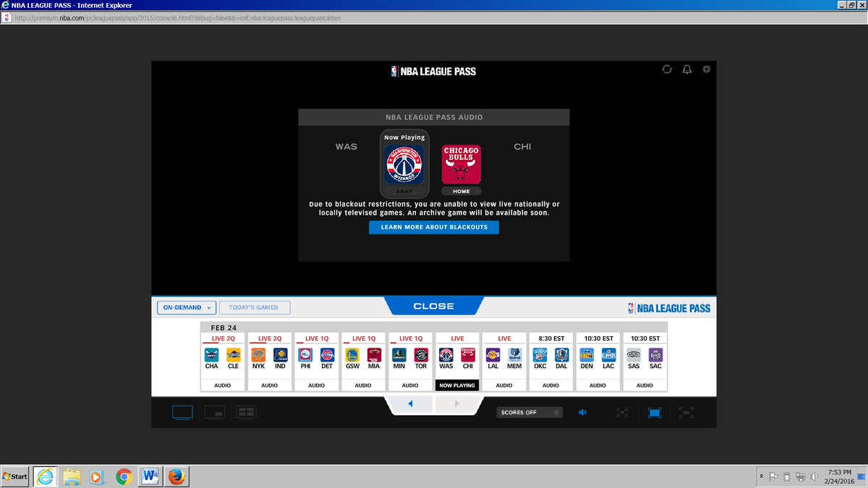
Task: Choose the Toronto Raptors logo
Action: click(421, 355)
